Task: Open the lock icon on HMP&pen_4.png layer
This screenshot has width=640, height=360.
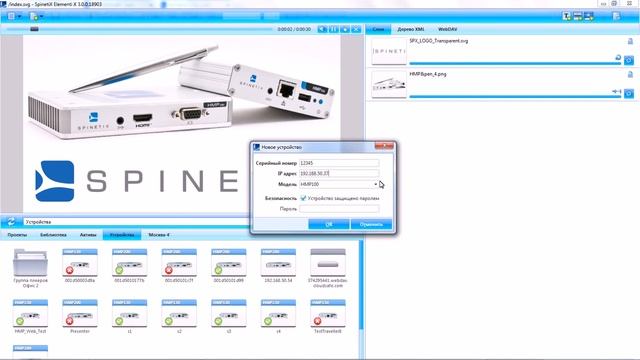Action: [630, 74]
